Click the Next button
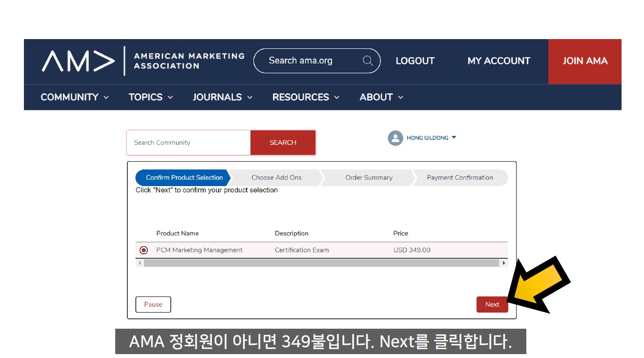The height and width of the screenshot is (358, 644). click(x=492, y=304)
